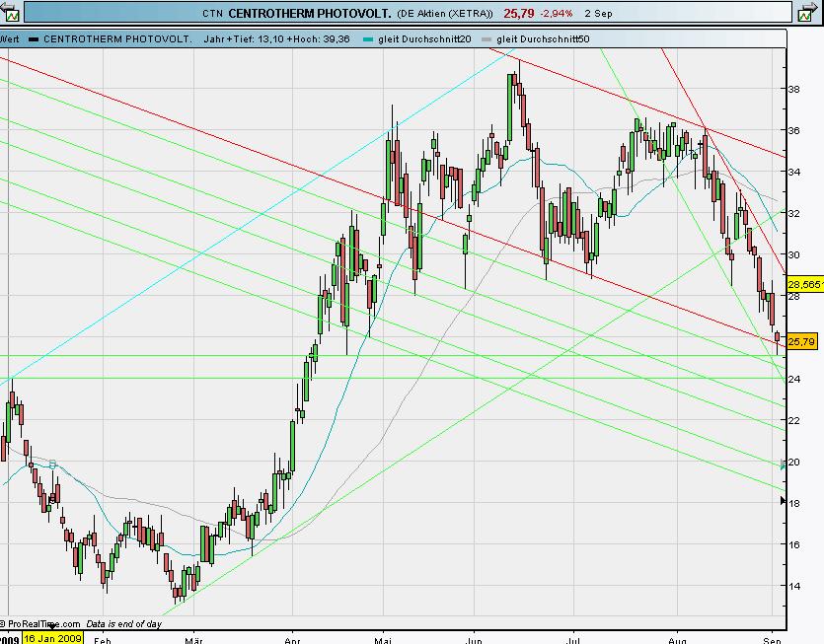Click the grey gleit Durchschnitt50 legend marker
Viewport: 824px width, 644px height.
(x=485, y=39)
